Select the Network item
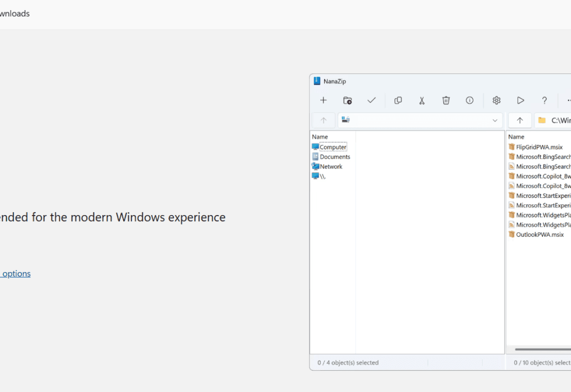Image resolution: width=571 pixels, height=392 pixels. click(331, 166)
